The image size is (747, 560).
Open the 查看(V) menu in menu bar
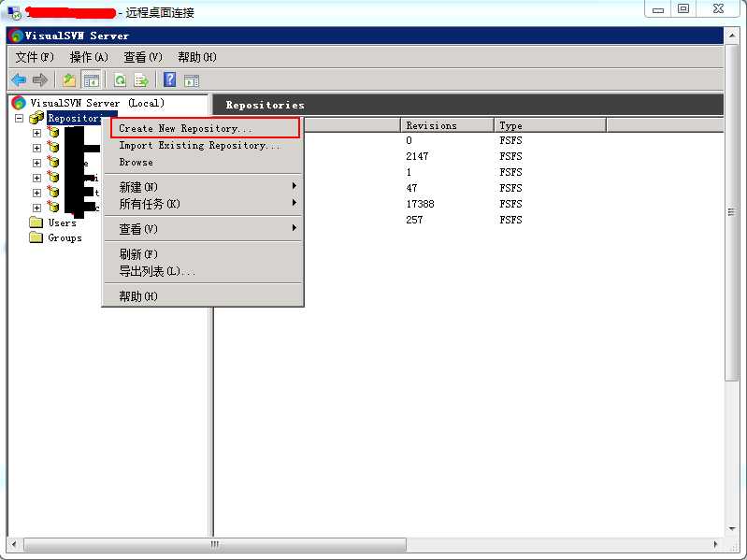tap(143, 57)
